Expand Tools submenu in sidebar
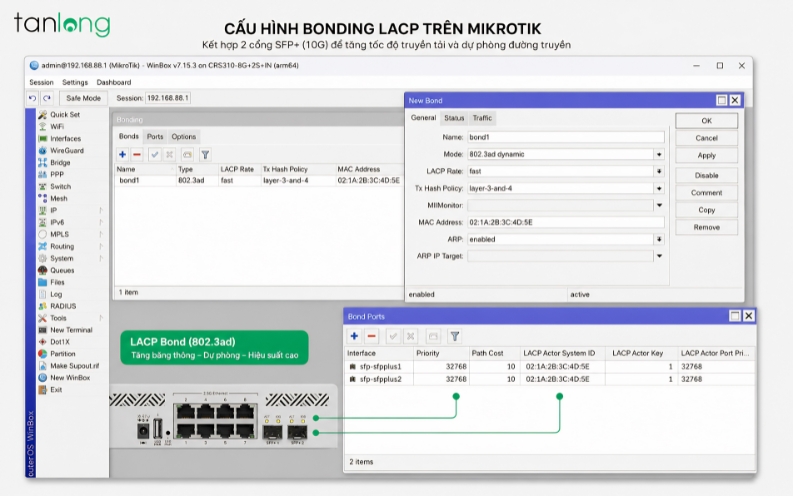This screenshot has height=500, width=800. 102,320
